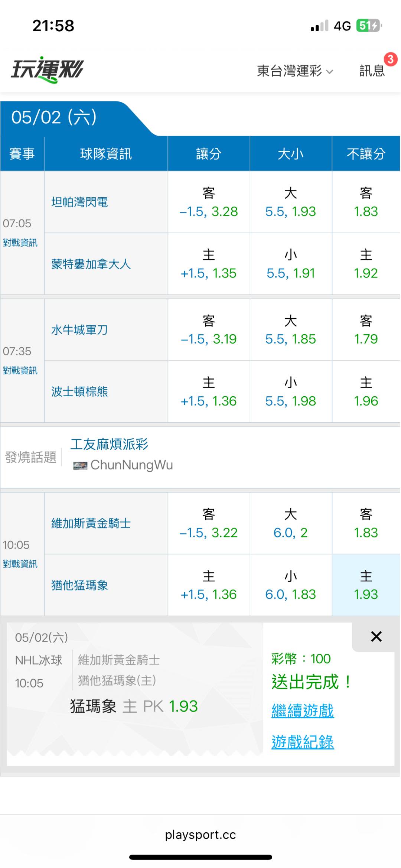Click 繼續遊戲 link in bet slip

tap(303, 711)
